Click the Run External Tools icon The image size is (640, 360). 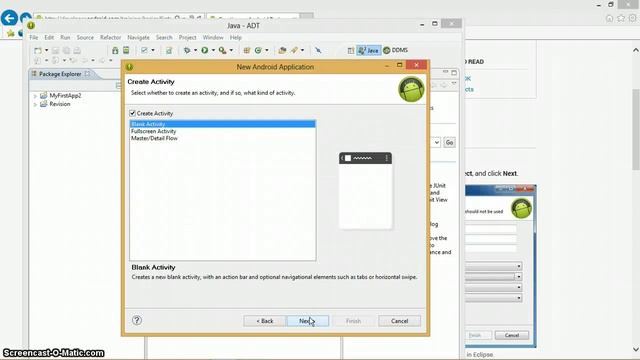pyautogui.click(x=222, y=50)
